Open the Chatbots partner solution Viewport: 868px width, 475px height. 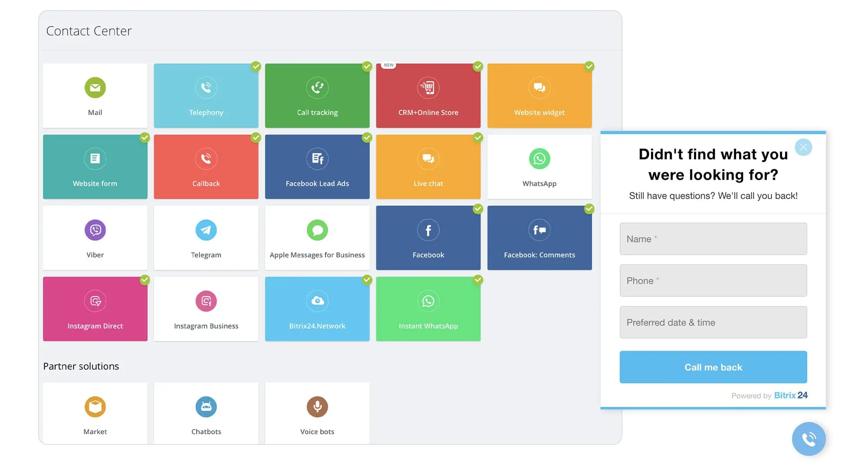[206, 413]
